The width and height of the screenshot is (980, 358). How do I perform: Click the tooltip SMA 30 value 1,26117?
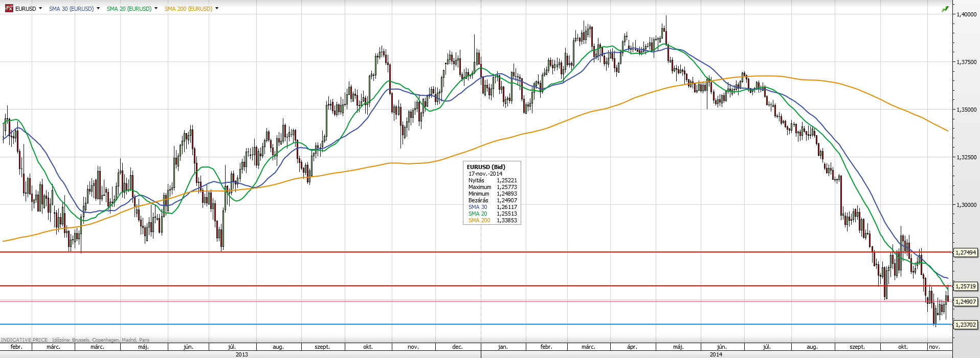pos(507,207)
